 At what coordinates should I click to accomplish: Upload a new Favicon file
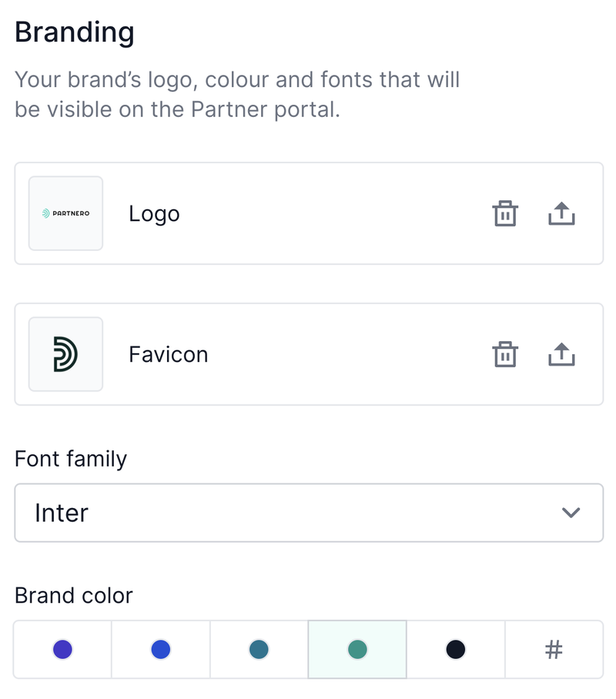(561, 355)
